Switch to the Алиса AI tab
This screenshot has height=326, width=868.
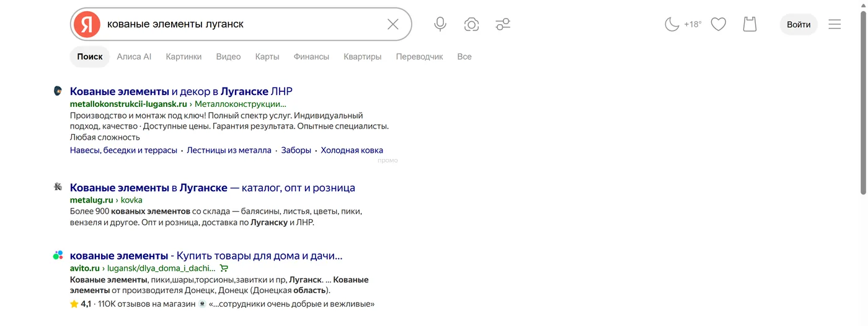[134, 57]
